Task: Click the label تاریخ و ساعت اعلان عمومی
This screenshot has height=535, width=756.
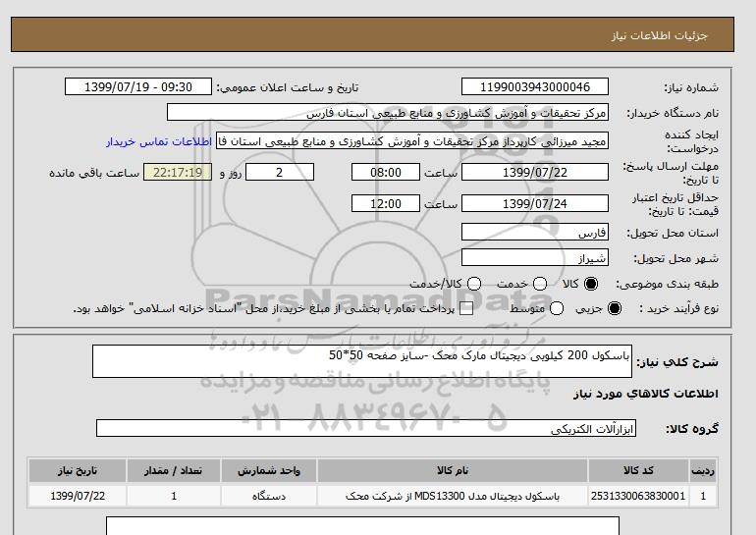Action: (x=288, y=87)
